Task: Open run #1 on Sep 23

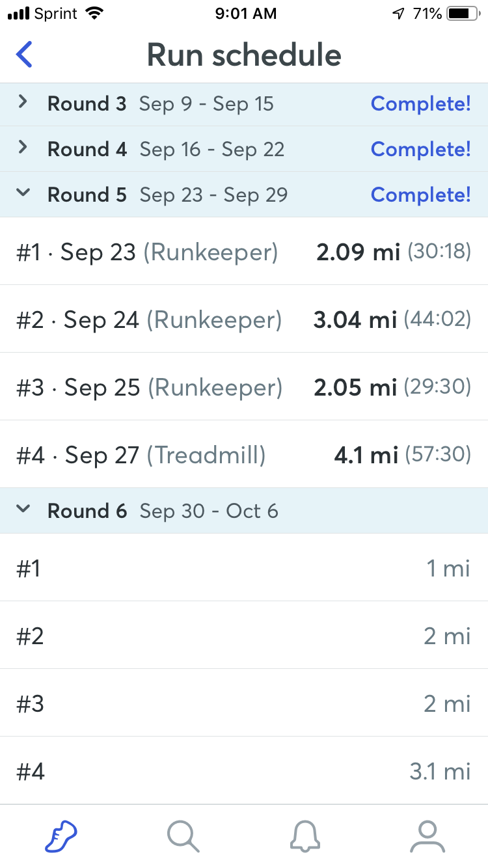Action: [243, 252]
